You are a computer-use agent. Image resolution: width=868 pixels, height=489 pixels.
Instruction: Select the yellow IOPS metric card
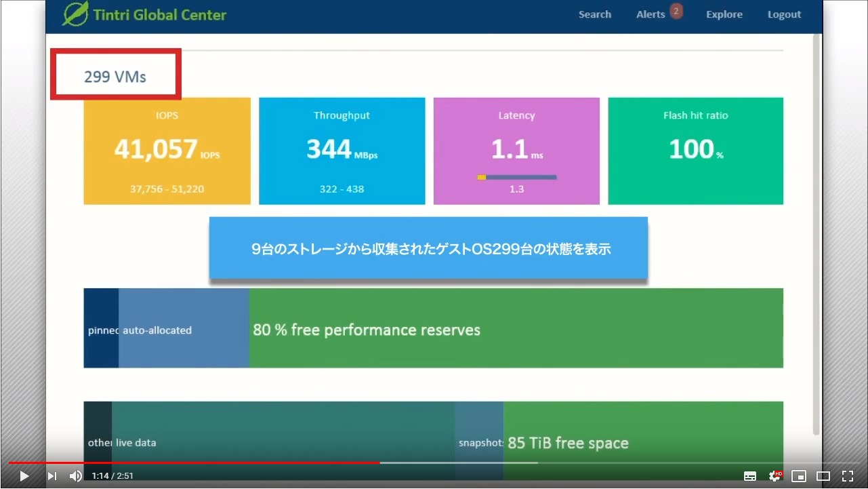tap(167, 151)
